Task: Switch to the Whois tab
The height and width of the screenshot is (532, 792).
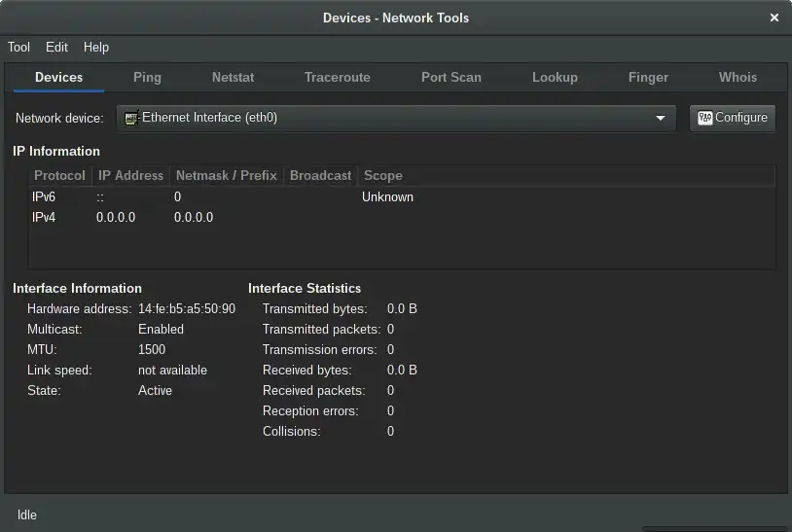Action: coord(738,77)
